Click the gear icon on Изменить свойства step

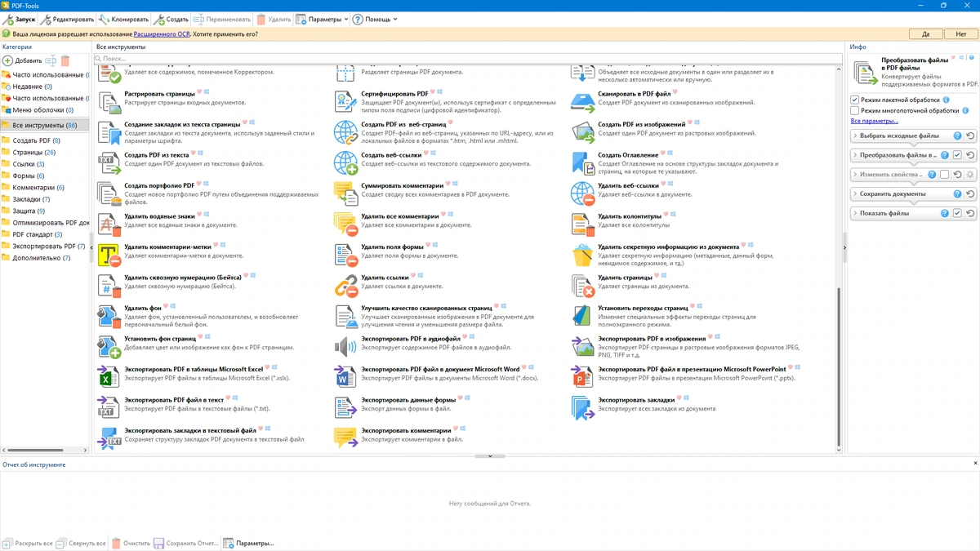[x=970, y=175]
